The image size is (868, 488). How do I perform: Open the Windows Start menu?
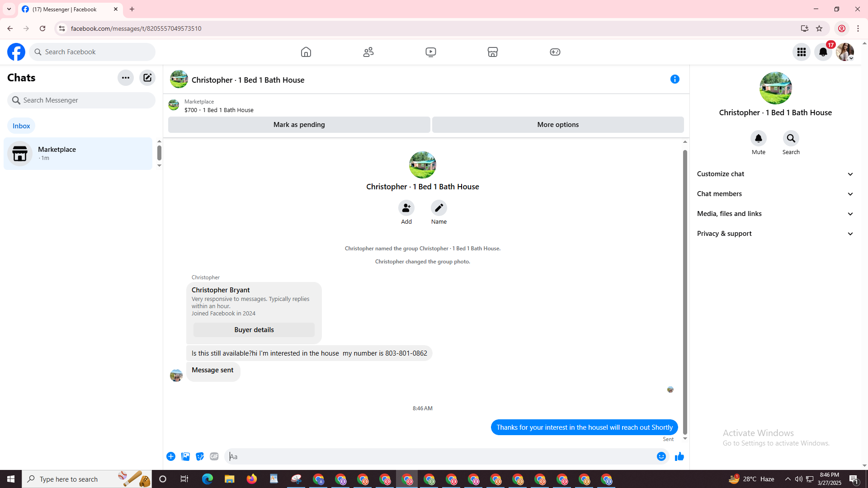click(x=11, y=479)
